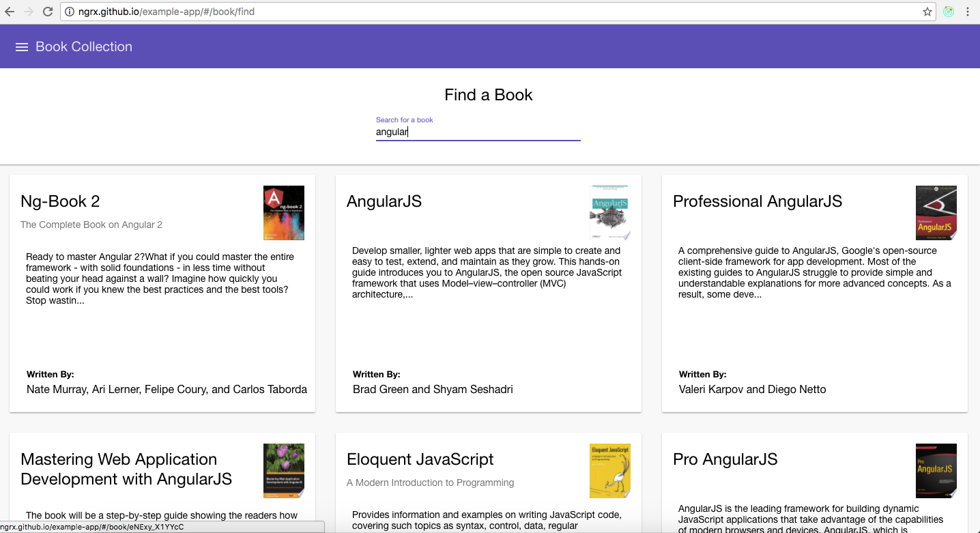Click the Pro AngularJS cover thumbnail

click(x=936, y=471)
